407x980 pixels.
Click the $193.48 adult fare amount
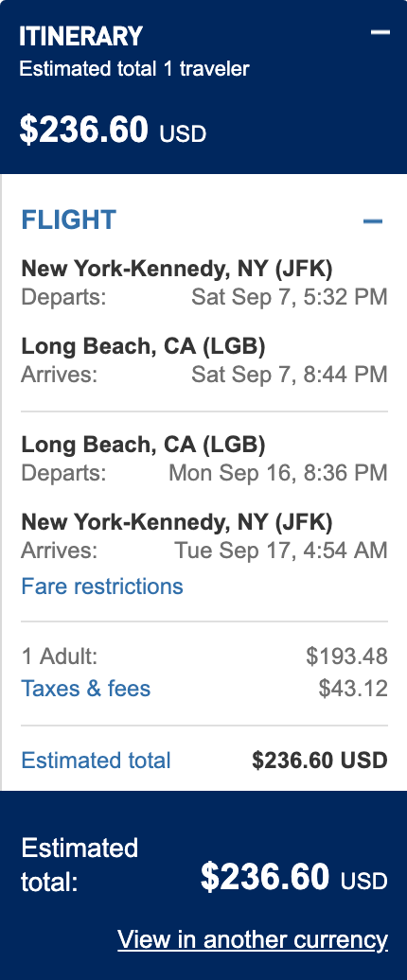pyautogui.click(x=347, y=656)
